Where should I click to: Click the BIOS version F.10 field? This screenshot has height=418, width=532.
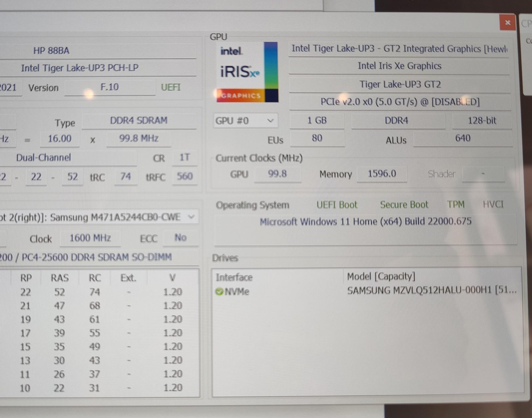[110, 87]
